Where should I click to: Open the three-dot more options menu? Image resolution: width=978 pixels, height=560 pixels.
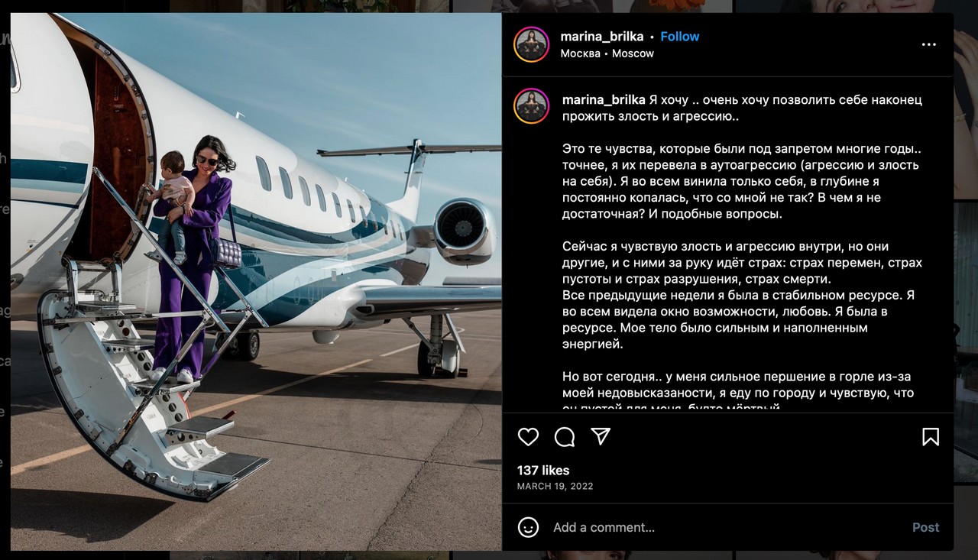(928, 44)
